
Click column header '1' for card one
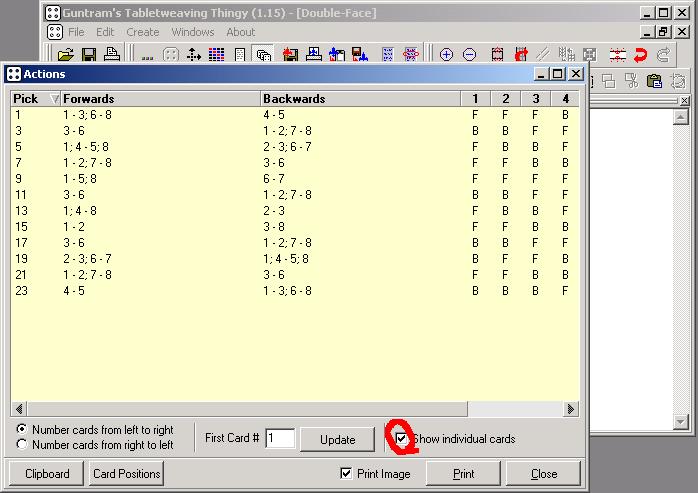pyautogui.click(x=475, y=98)
